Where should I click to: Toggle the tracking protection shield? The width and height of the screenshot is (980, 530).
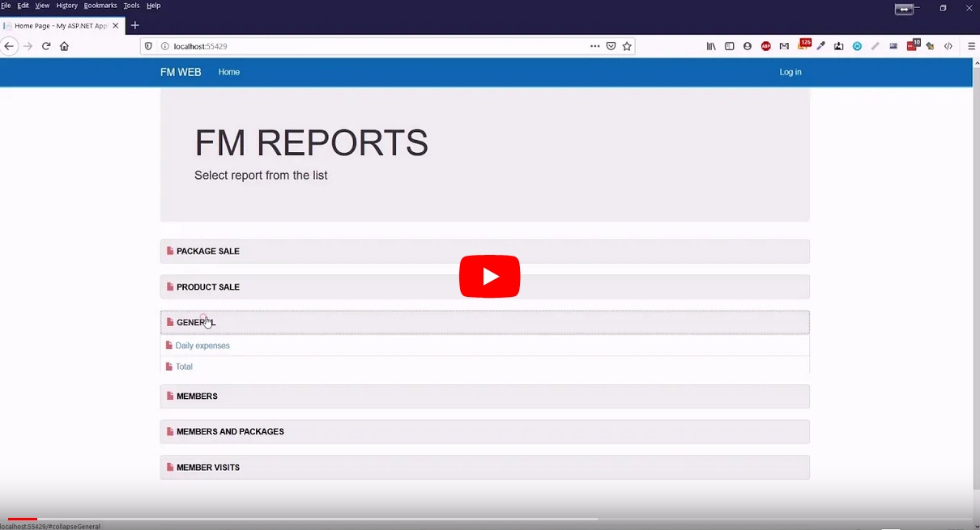click(148, 46)
